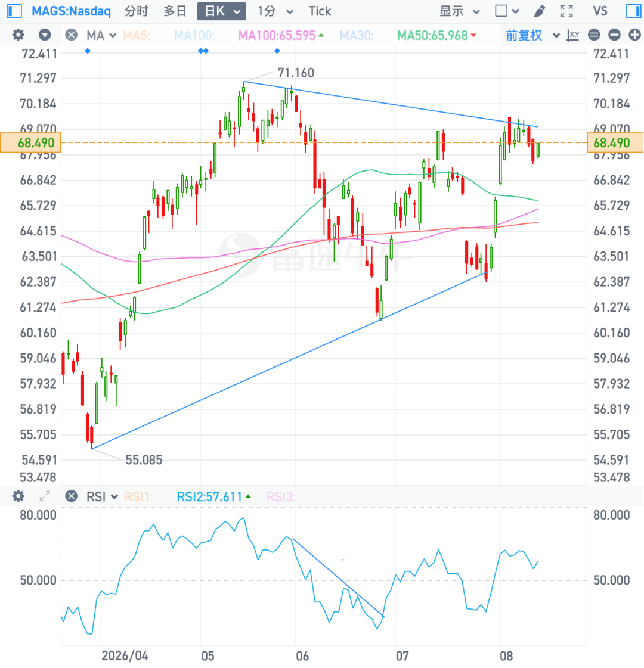644x668 pixels.
Task: Click the 2026/04 date axis label
Action: 125,655
